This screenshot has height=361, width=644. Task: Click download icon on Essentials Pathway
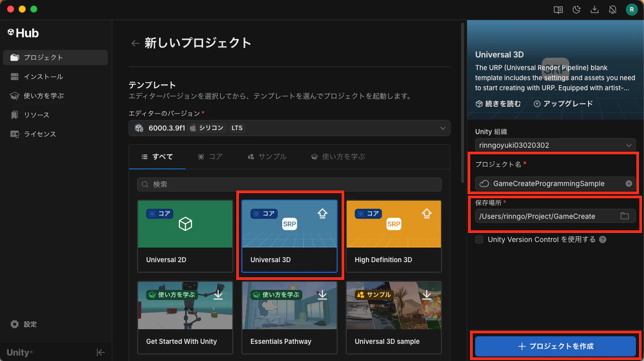(323, 294)
